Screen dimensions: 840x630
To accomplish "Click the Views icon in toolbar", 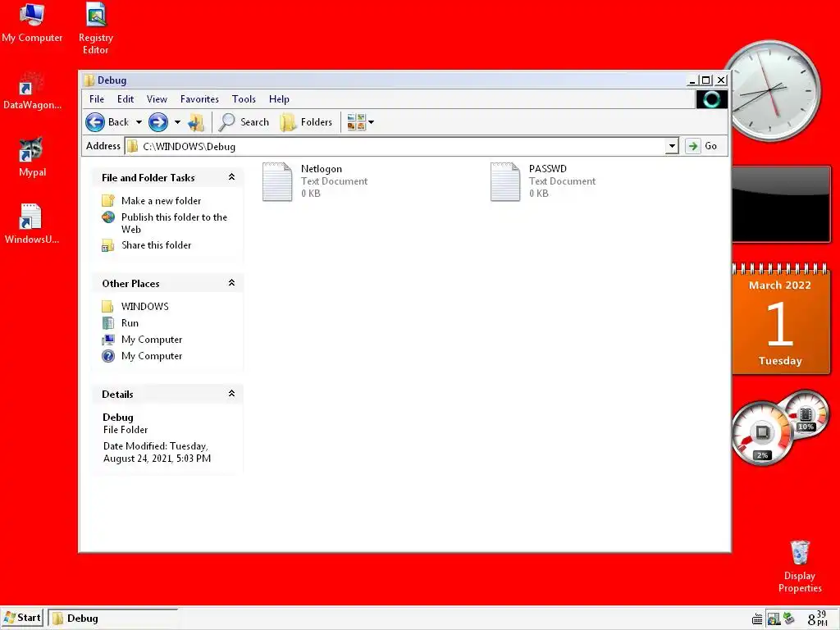I will tap(356, 122).
